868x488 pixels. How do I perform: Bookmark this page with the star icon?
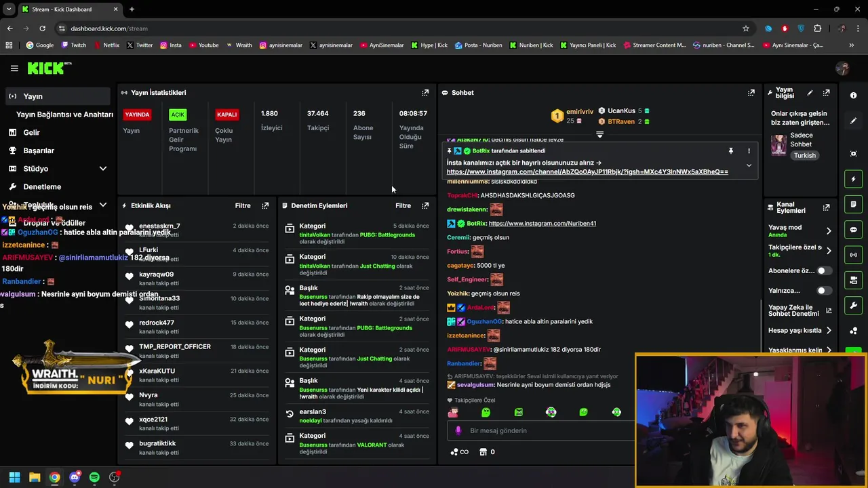(746, 28)
